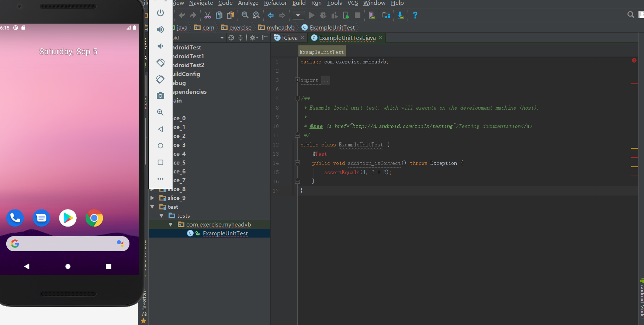Click the 'exercise' breadcrumb

point(236,28)
